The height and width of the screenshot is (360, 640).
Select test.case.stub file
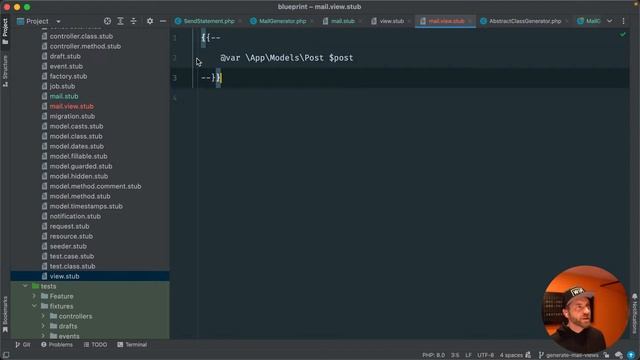click(72, 256)
